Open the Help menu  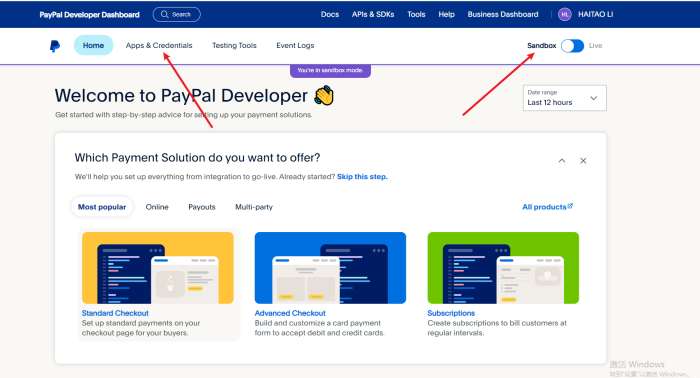pyautogui.click(x=446, y=14)
